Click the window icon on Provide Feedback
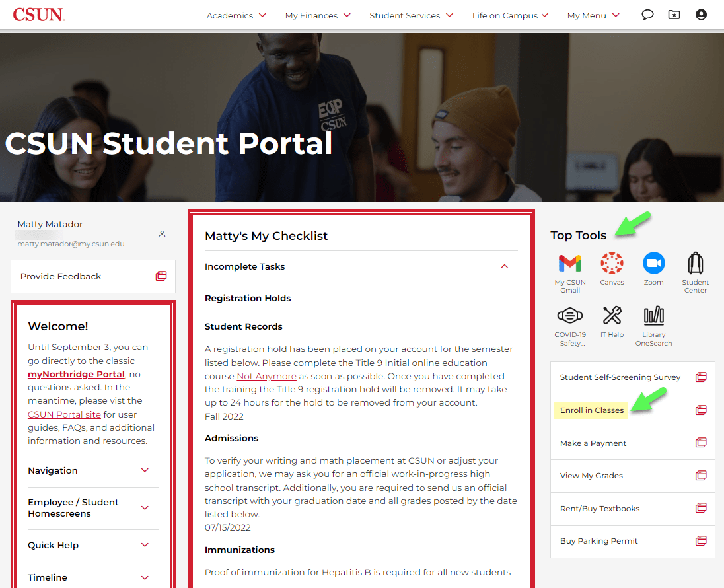724x588 pixels. pos(161,276)
